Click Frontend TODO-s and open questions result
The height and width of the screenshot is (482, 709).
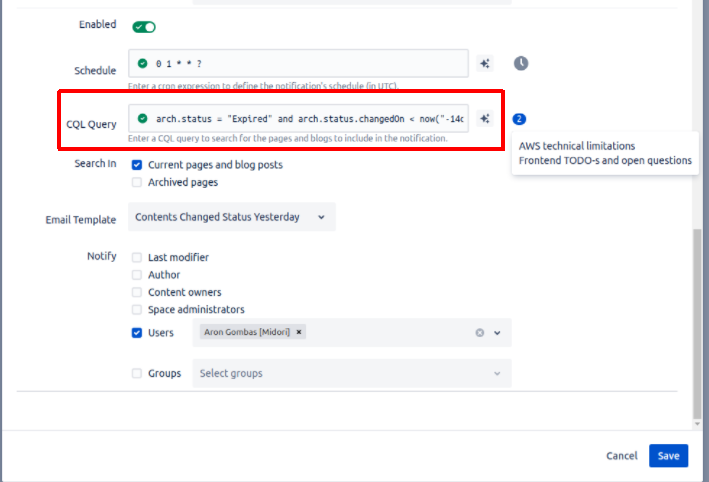point(605,161)
